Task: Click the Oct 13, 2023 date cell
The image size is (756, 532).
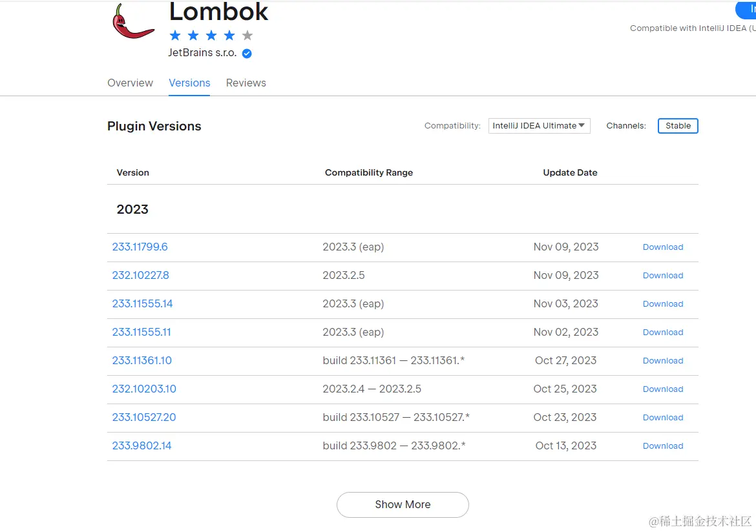Action: 566,445
